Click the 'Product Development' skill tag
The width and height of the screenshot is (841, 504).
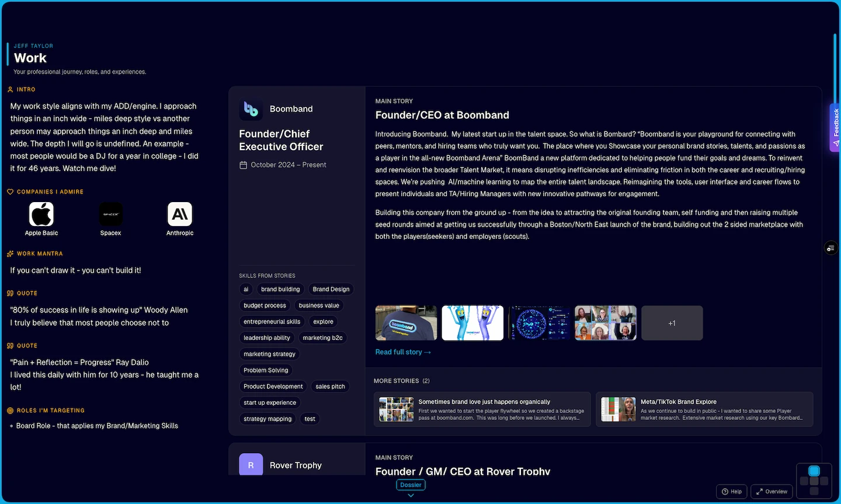pos(273,387)
